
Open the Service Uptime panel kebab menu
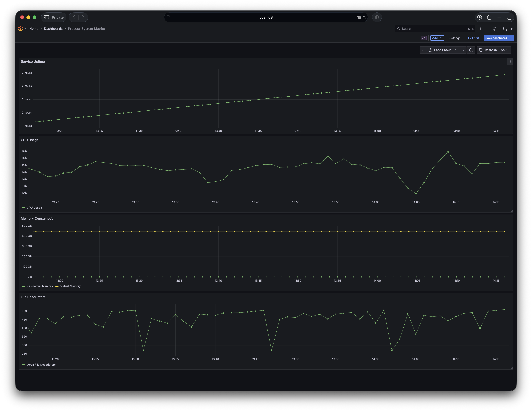(510, 61)
